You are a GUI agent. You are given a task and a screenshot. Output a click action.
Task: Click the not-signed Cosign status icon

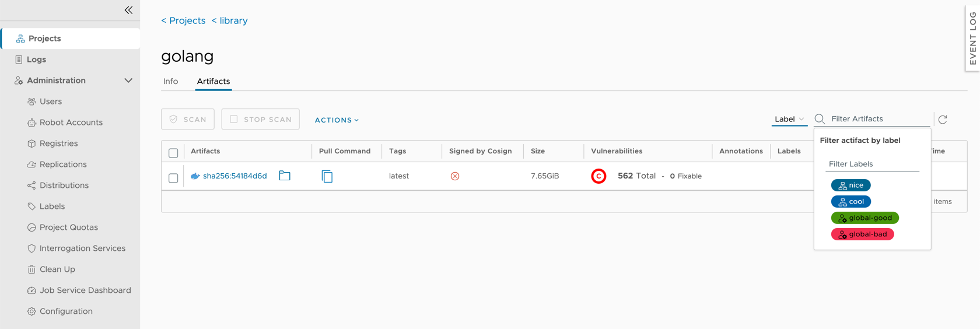(x=455, y=176)
